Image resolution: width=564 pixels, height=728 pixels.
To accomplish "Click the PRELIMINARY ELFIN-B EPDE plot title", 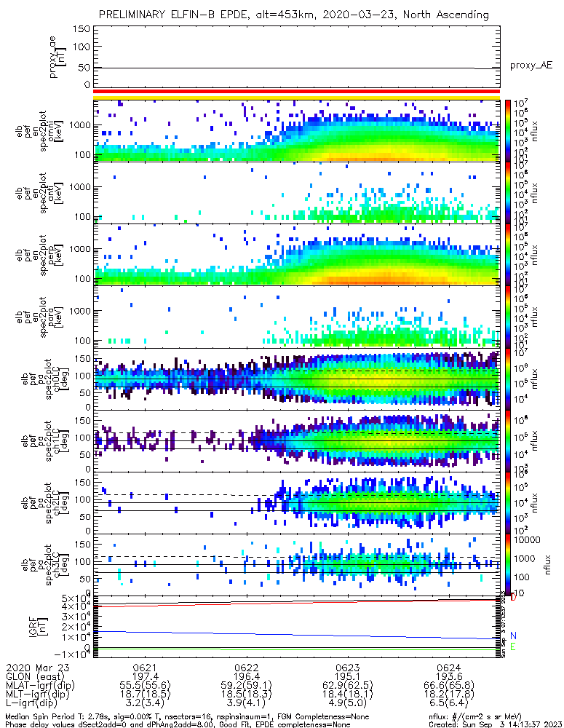I will 294,15.
